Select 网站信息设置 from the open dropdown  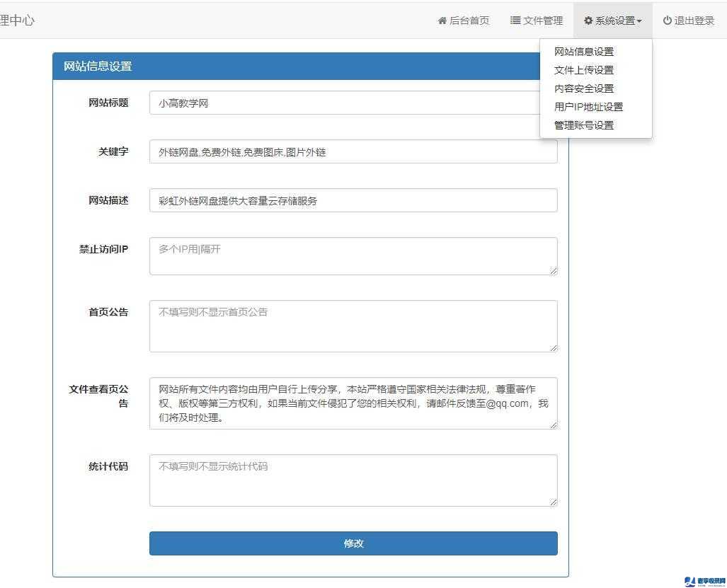coord(584,51)
